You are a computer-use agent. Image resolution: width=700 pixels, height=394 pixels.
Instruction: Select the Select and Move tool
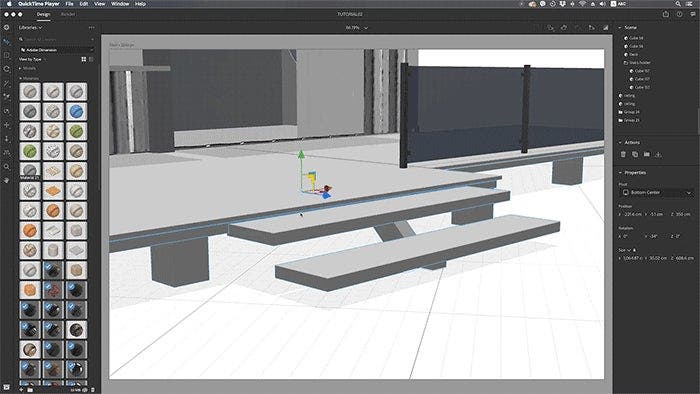coord(6,42)
